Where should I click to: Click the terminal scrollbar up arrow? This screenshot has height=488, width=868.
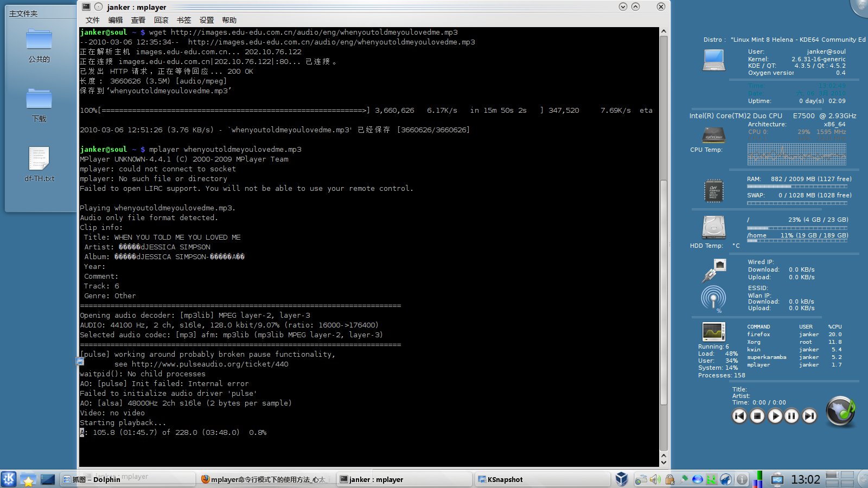pos(663,31)
